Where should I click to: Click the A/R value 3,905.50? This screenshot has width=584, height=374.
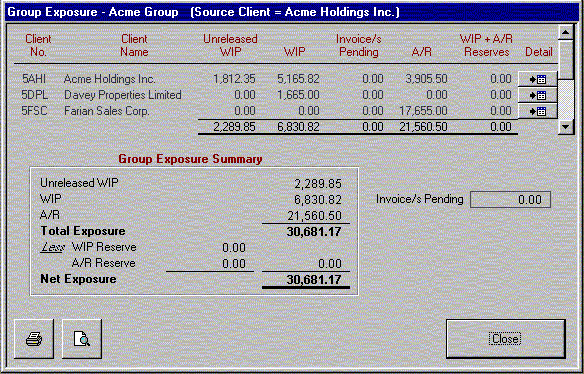(426, 79)
